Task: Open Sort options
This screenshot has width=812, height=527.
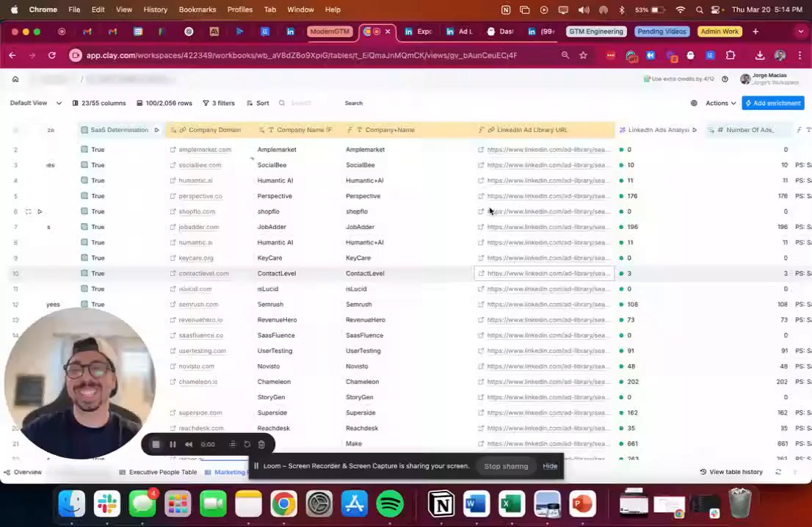Action: coord(258,103)
